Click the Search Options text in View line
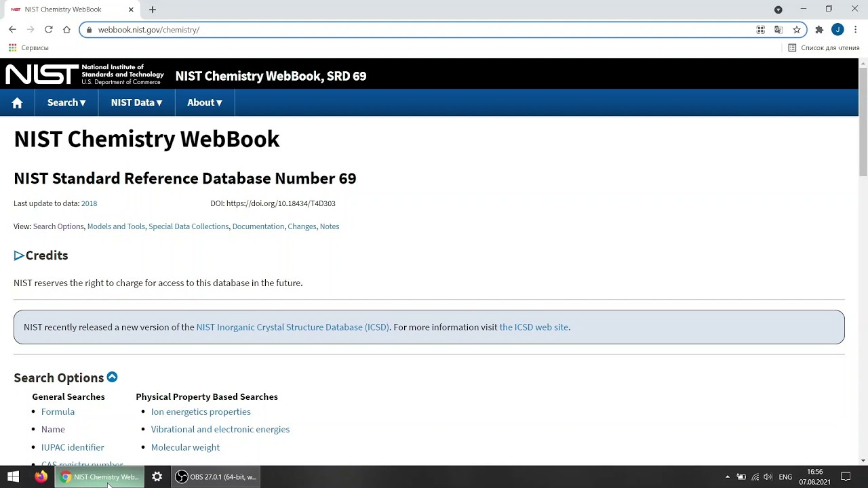This screenshot has width=868, height=488. point(58,226)
